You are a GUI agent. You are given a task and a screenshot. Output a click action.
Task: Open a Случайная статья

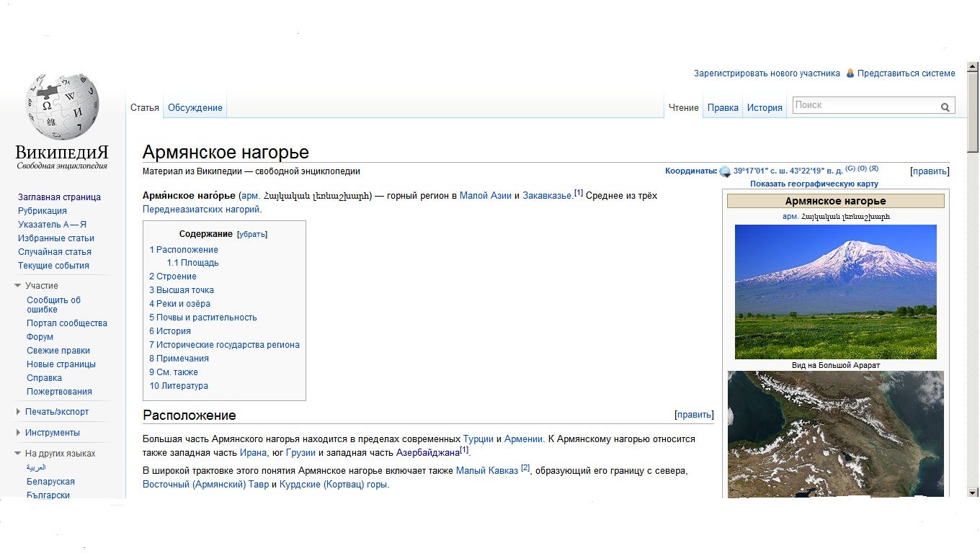[x=55, y=252]
